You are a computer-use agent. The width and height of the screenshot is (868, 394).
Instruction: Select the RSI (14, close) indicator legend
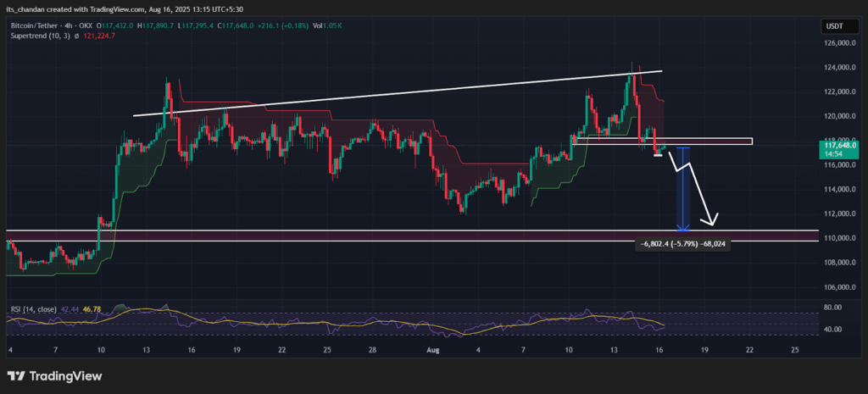33,309
